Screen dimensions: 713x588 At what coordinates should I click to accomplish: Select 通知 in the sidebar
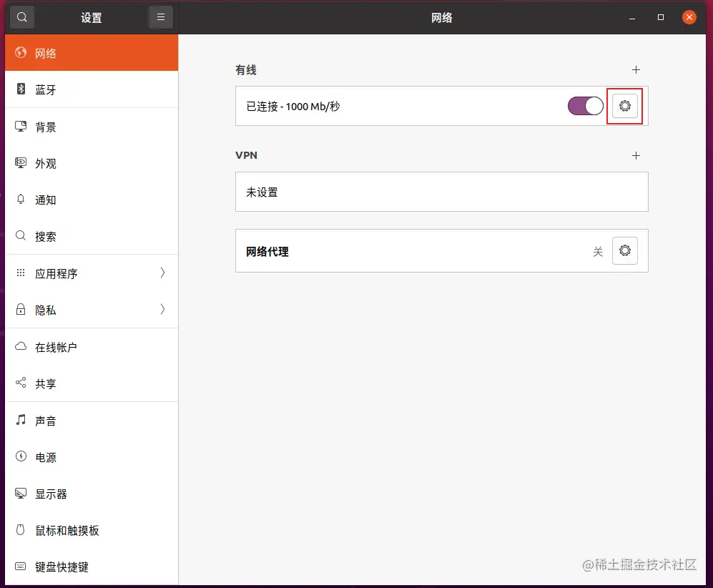click(92, 200)
